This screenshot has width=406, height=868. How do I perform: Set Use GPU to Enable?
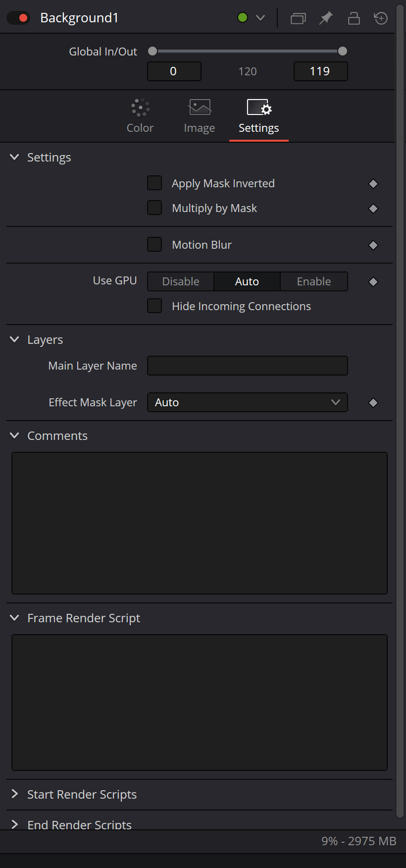pos(314,281)
